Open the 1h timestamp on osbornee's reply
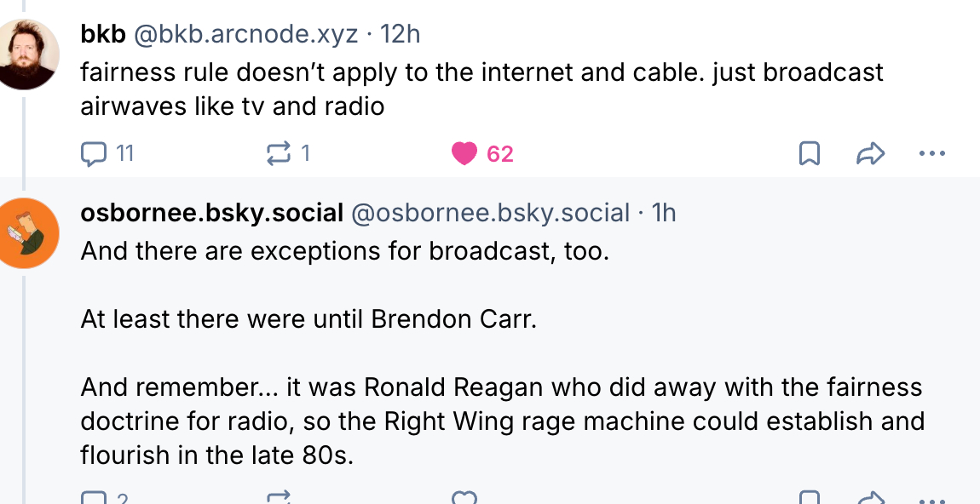The height and width of the screenshot is (504, 980). click(x=663, y=213)
